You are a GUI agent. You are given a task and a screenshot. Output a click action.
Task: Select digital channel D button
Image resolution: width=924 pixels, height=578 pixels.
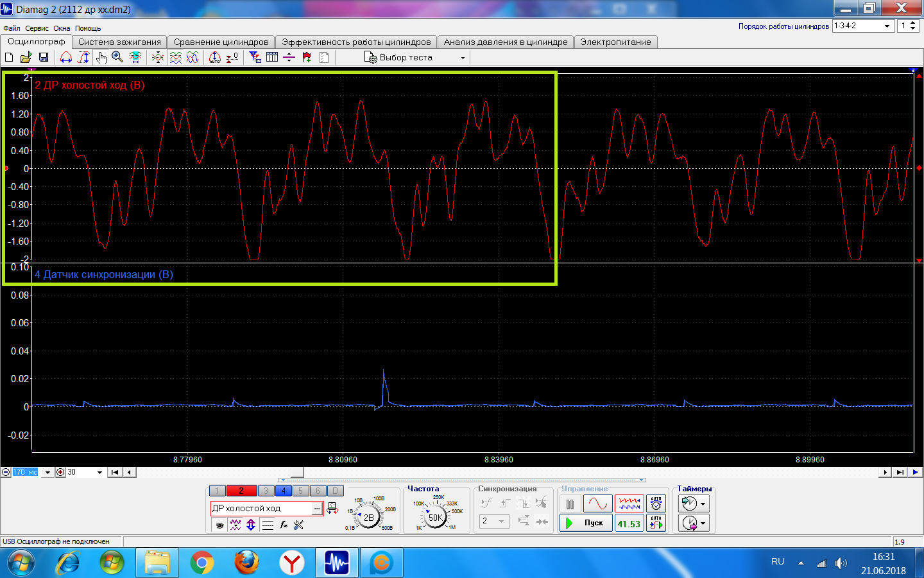335,491
